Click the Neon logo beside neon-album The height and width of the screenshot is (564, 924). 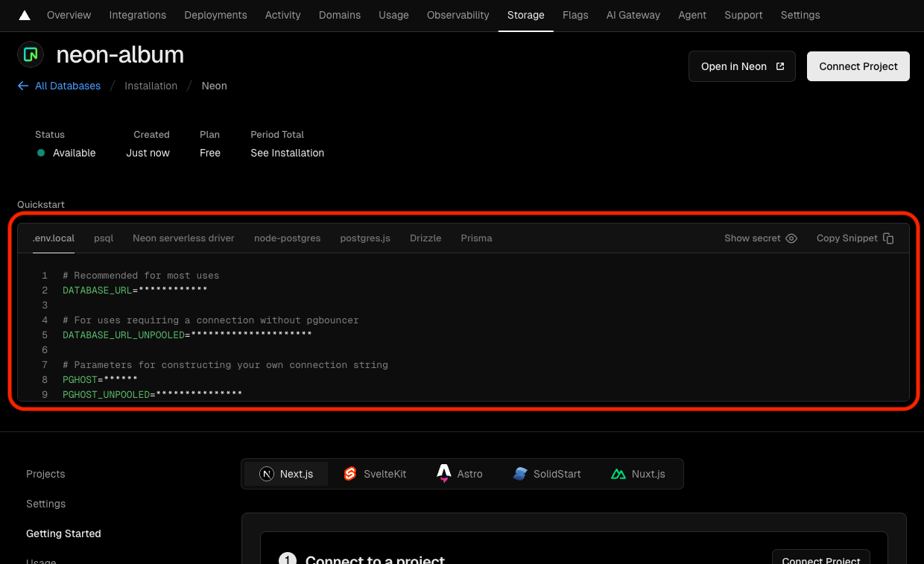(30, 54)
